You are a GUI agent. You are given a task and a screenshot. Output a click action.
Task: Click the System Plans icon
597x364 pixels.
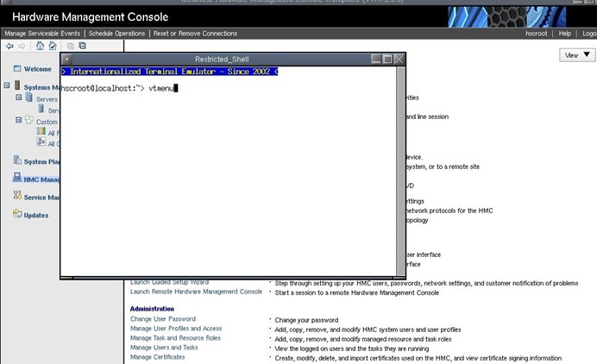pyautogui.click(x=17, y=160)
